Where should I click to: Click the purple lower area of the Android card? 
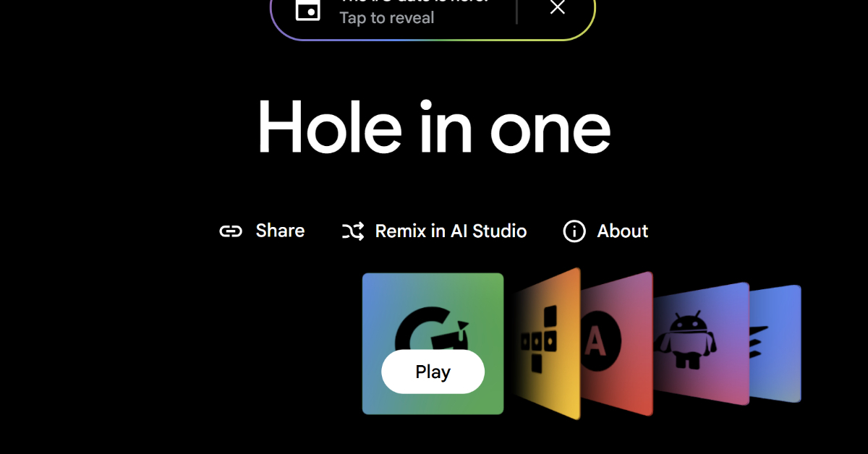click(x=702, y=390)
